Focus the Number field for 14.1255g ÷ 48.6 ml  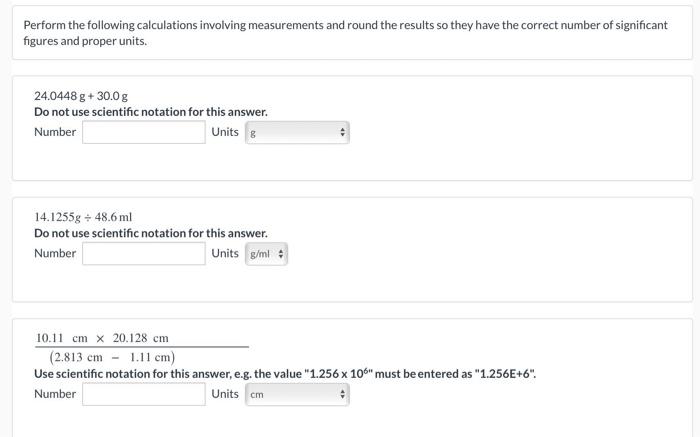pos(144,254)
